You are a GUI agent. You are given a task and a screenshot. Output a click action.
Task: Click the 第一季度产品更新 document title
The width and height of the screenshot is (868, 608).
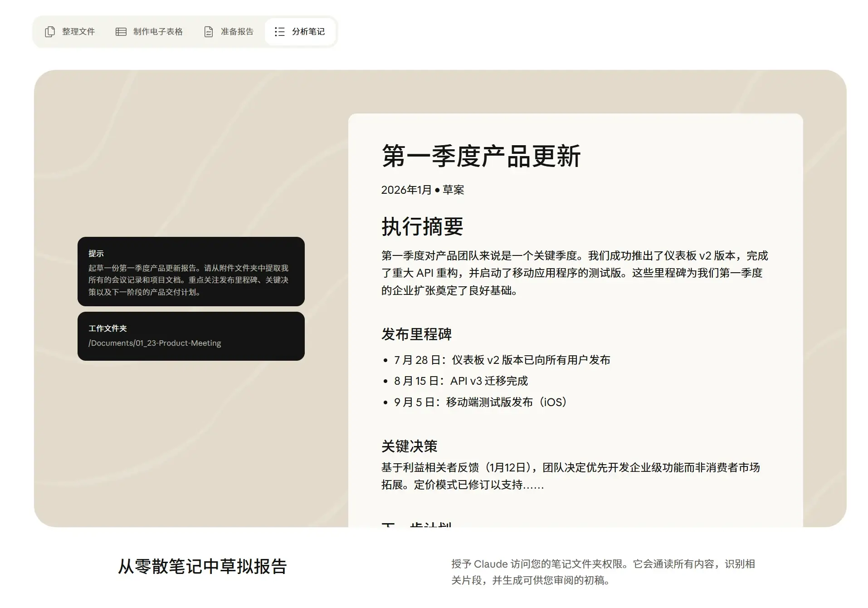(481, 156)
